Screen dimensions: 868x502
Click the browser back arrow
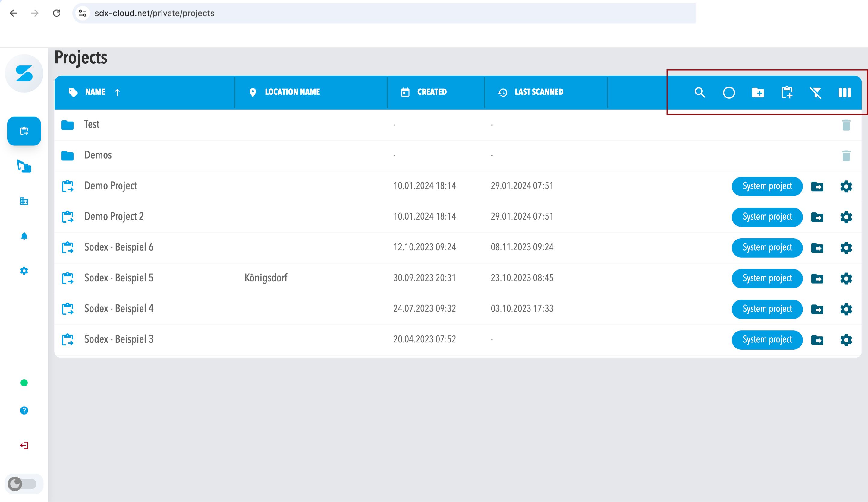click(14, 13)
